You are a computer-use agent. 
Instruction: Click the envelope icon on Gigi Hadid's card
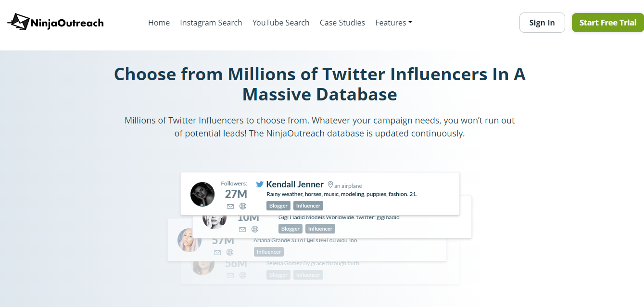[242, 229]
